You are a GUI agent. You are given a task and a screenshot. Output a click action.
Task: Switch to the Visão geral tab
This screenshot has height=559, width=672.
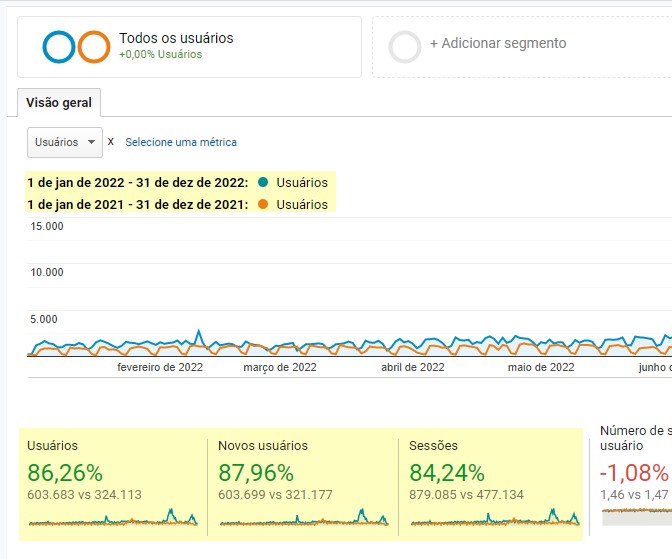tap(59, 103)
